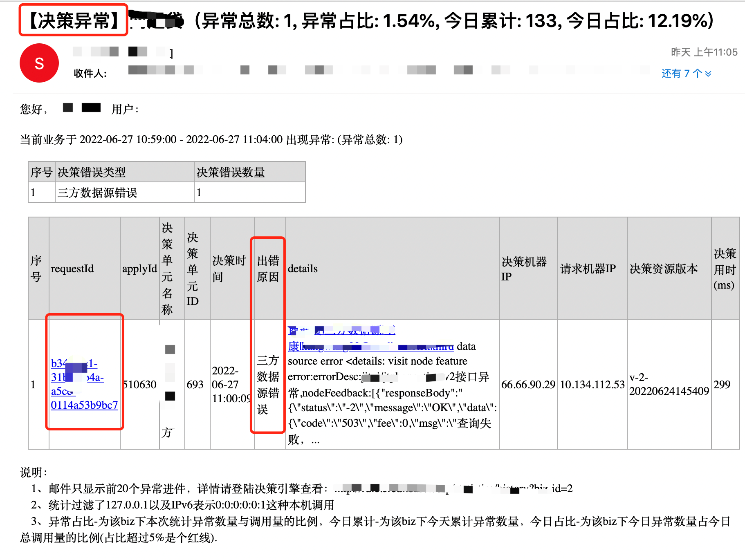Open the requestId link ending 0114a53b9bc7
The image size is (745, 560).
coord(84,384)
